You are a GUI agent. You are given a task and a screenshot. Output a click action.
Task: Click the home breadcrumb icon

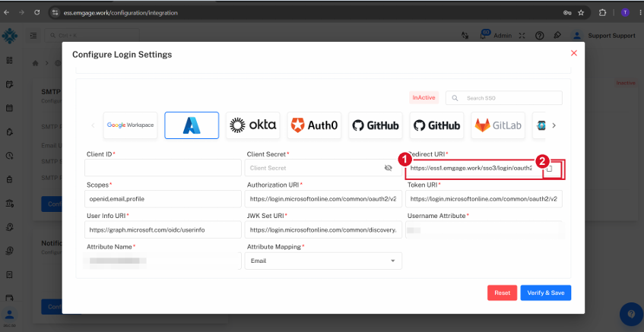35,63
